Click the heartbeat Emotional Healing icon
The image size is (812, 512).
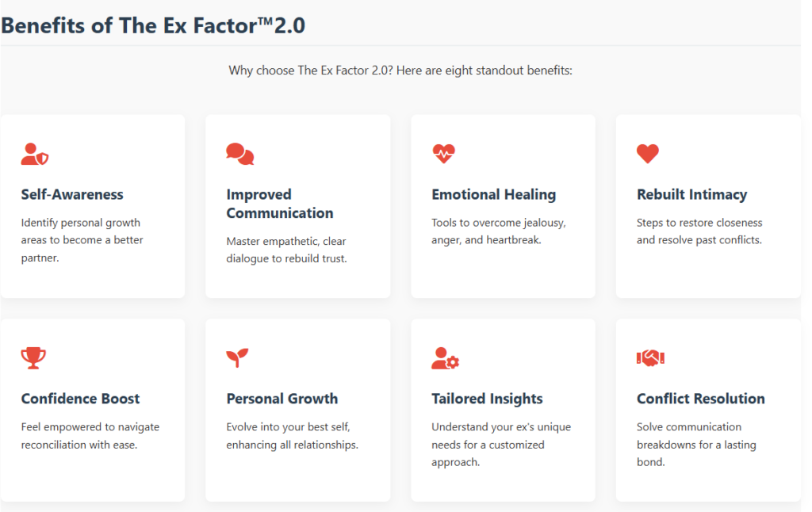[444, 154]
